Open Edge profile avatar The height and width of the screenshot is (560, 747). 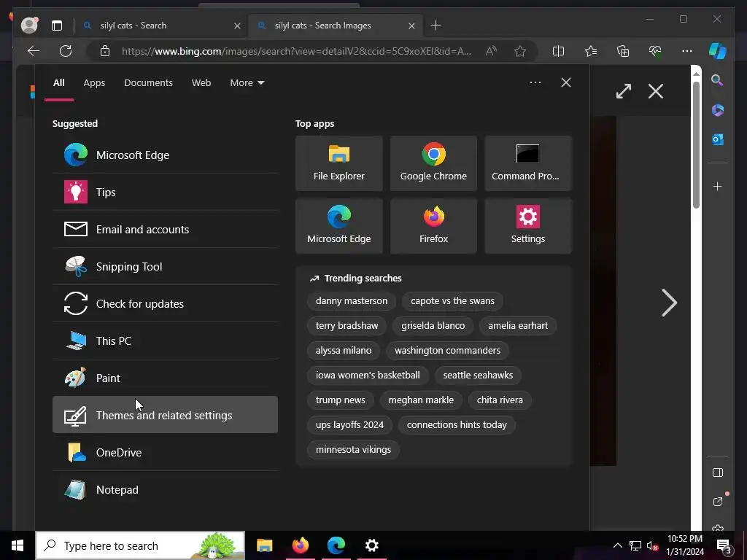(29, 26)
